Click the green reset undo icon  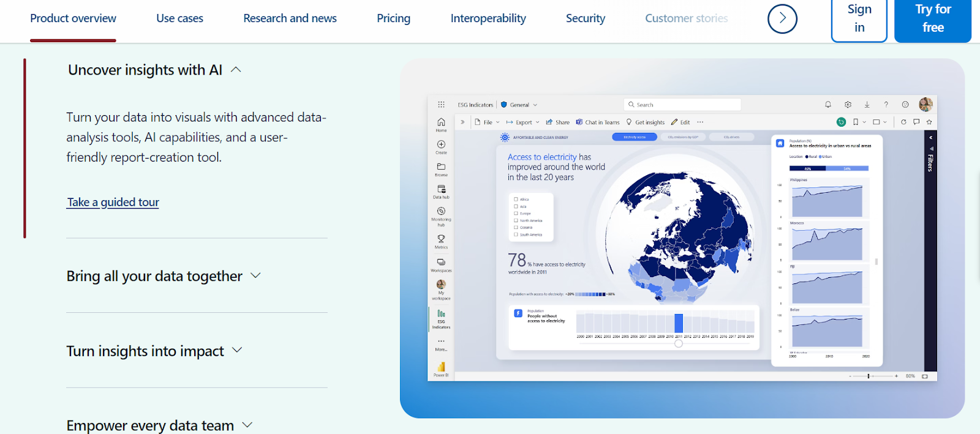(841, 122)
